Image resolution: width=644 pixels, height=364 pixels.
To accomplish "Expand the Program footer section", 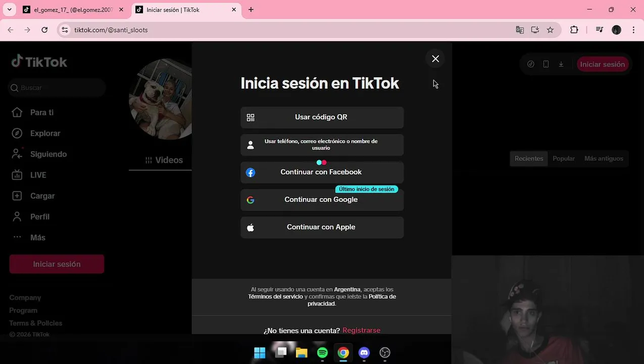I will pos(23,310).
